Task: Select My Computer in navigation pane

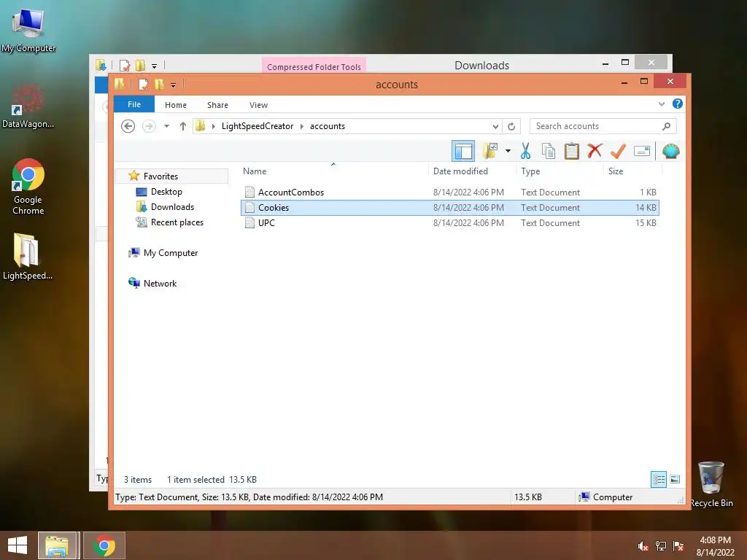Action: pyautogui.click(x=170, y=253)
